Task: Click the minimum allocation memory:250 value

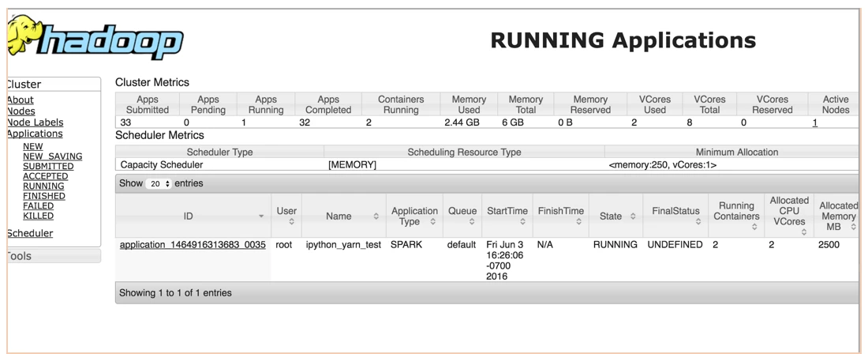Action: [x=662, y=165]
